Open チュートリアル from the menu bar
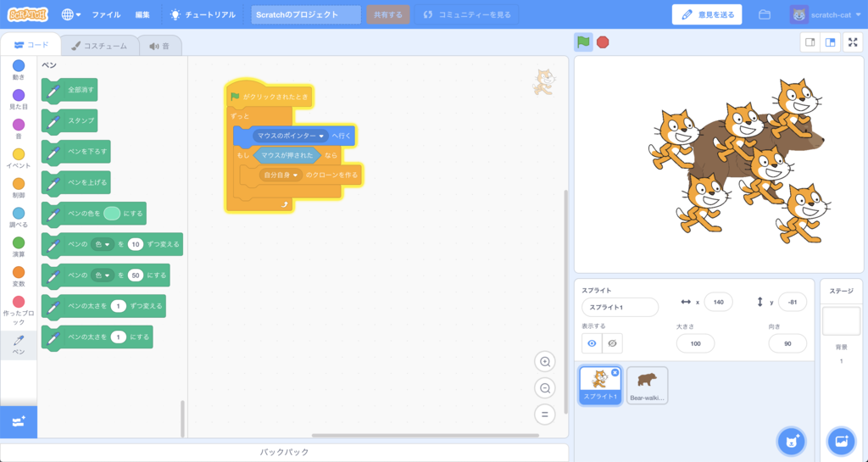 [x=203, y=14]
